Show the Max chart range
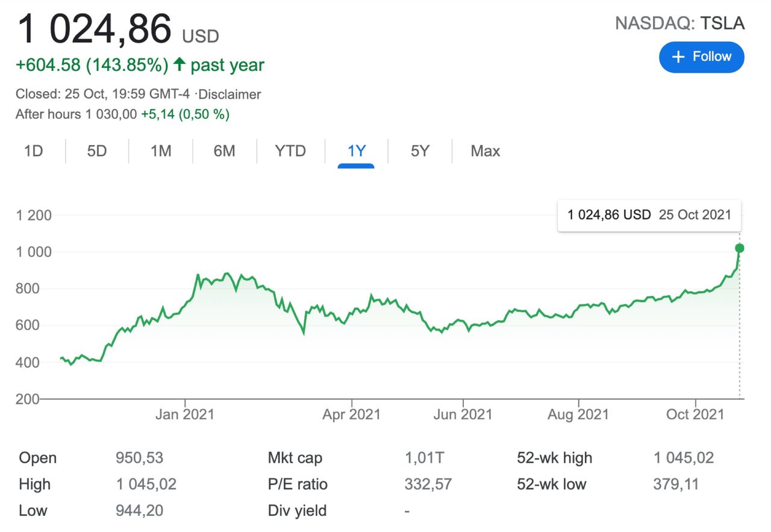 (x=485, y=150)
